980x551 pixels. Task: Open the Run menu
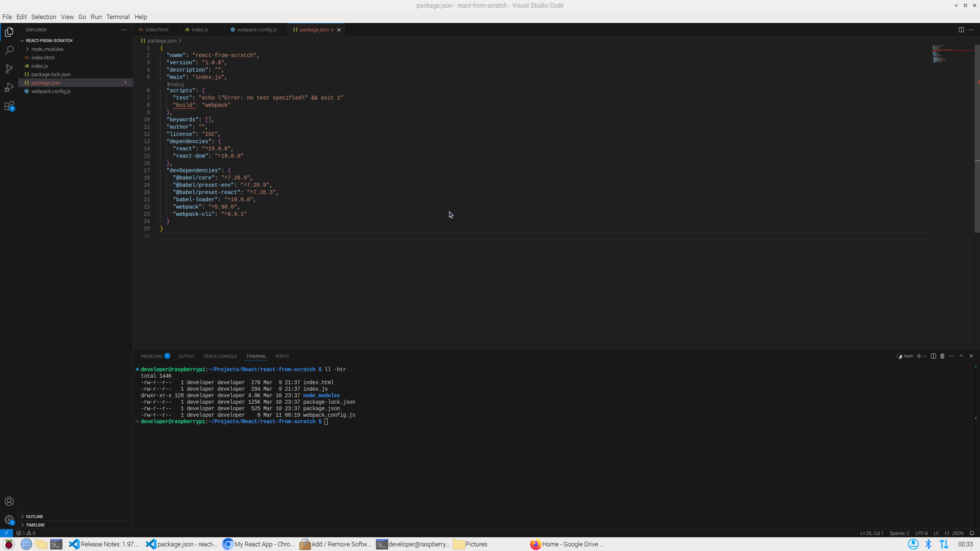(96, 17)
